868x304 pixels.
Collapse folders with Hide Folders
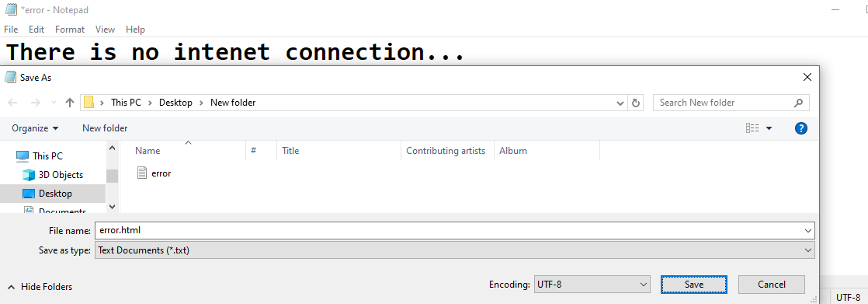40,287
